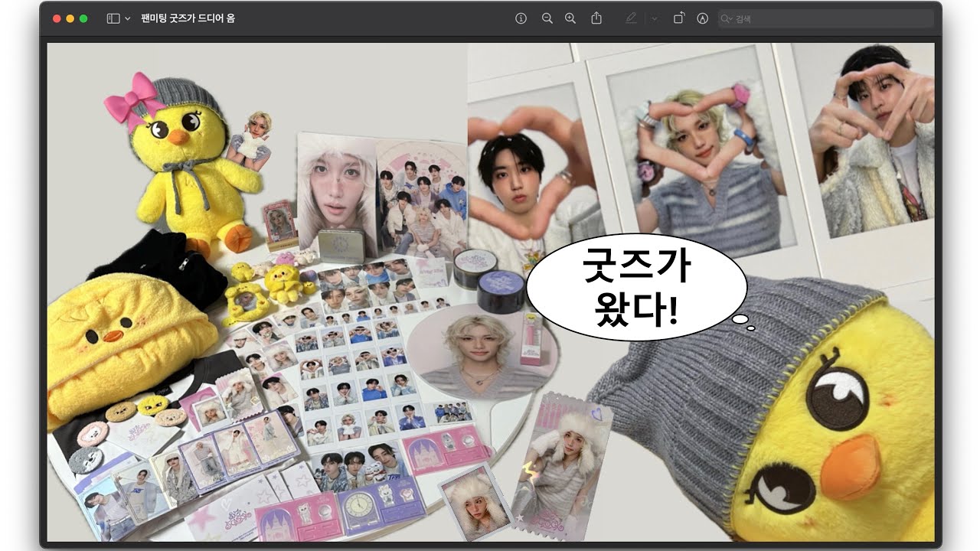Viewport: 980px width, 551px height.
Task: Show the Markup toolbar
Action: (702, 18)
